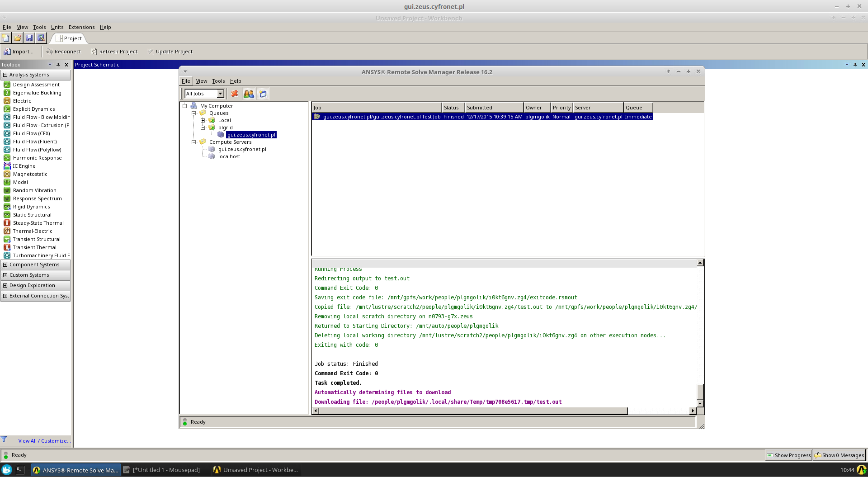Open the Workbench File menu

coord(7,27)
